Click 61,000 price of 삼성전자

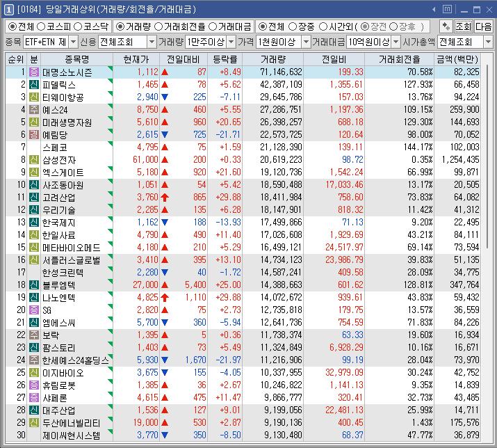[x=145, y=159]
